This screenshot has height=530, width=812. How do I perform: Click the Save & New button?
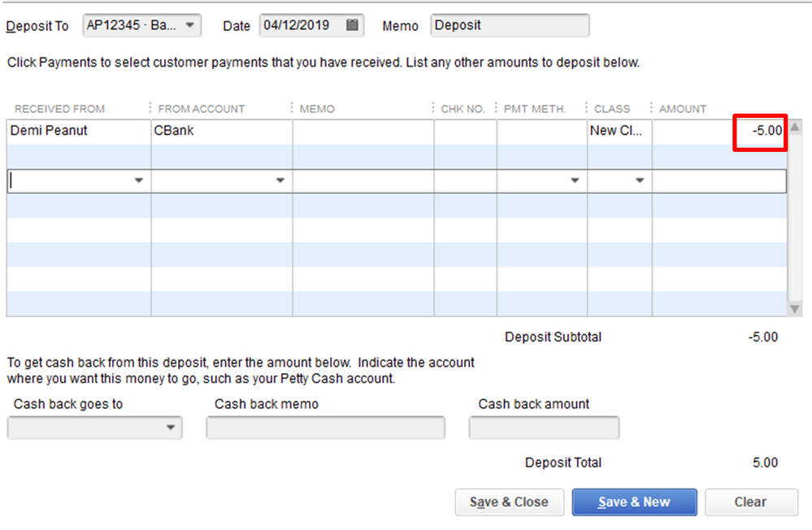[634, 502]
